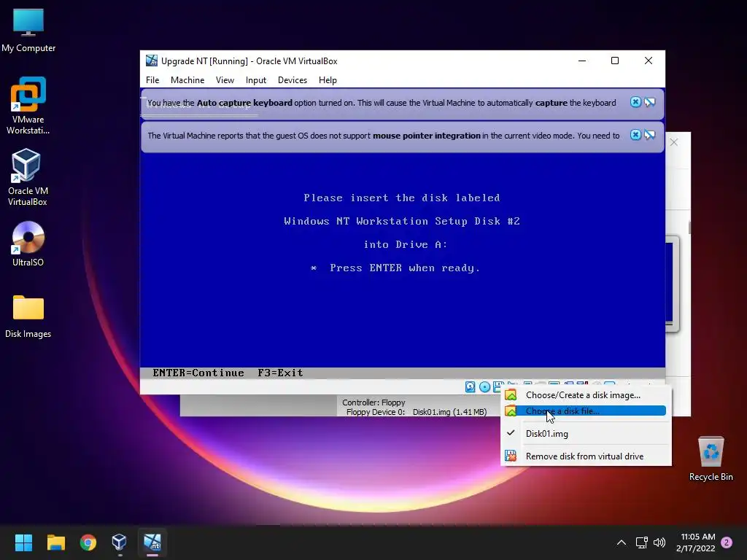
Task: Expand the system tray hidden icons chevron
Action: (x=622, y=542)
